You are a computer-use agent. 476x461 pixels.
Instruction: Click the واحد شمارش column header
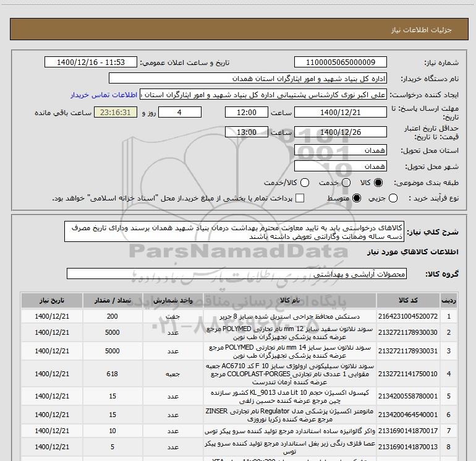(172, 300)
